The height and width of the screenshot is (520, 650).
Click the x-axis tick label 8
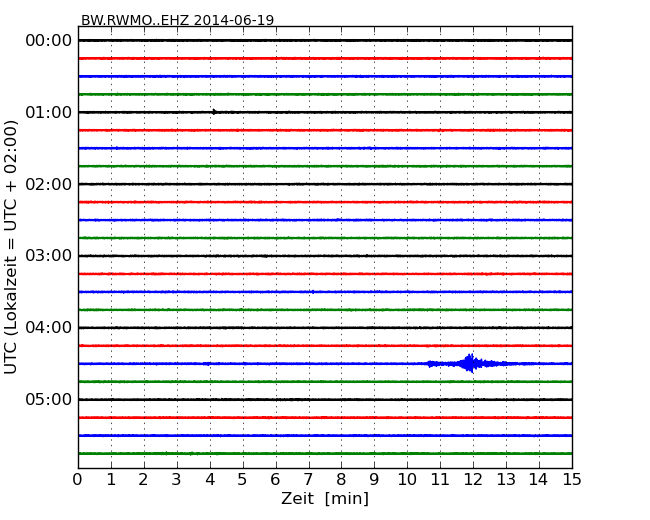(x=341, y=479)
